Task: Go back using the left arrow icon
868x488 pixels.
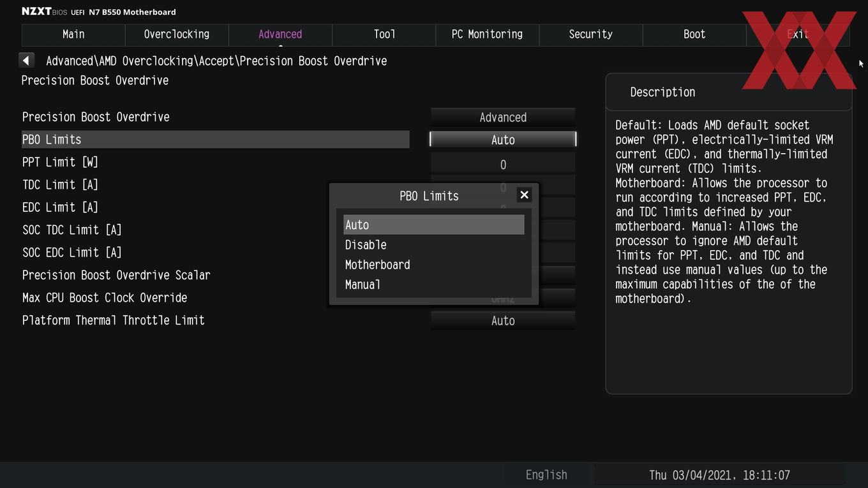Action: tap(26, 60)
